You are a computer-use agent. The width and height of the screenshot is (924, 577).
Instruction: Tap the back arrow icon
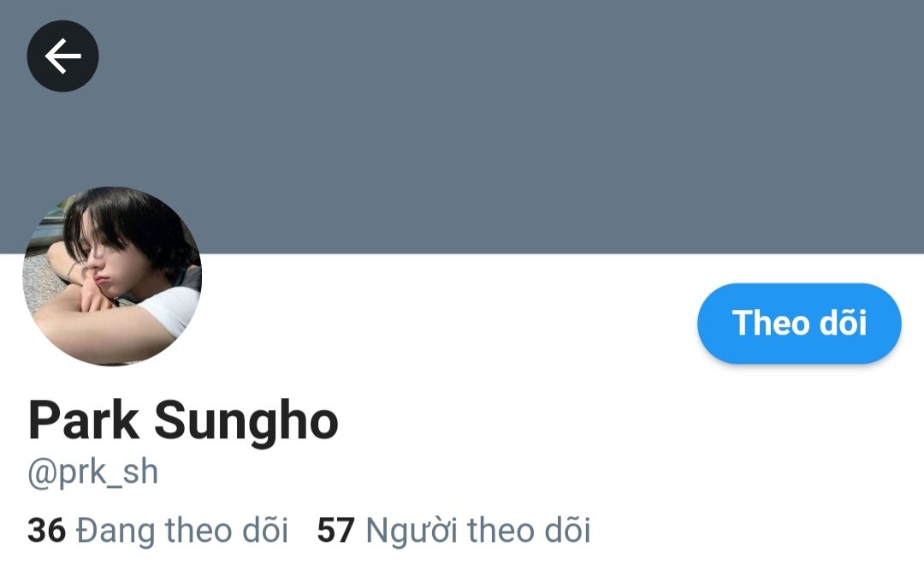(62, 56)
